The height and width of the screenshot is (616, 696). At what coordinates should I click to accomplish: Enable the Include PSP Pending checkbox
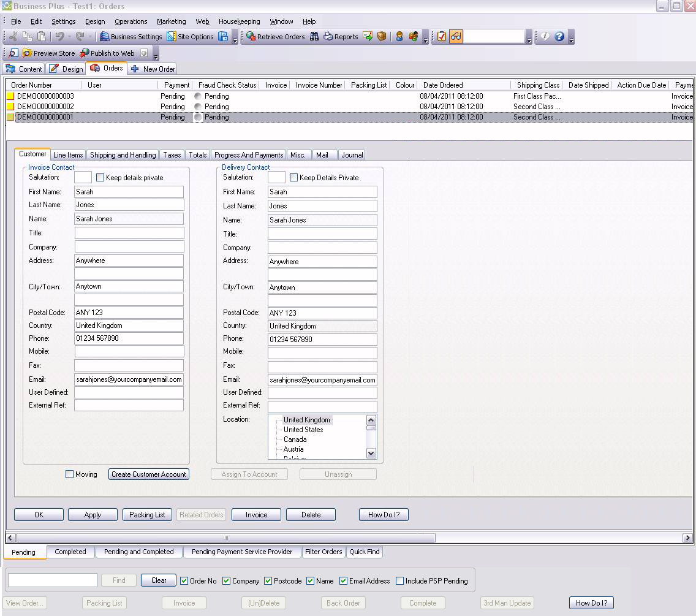tap(399, 581)
